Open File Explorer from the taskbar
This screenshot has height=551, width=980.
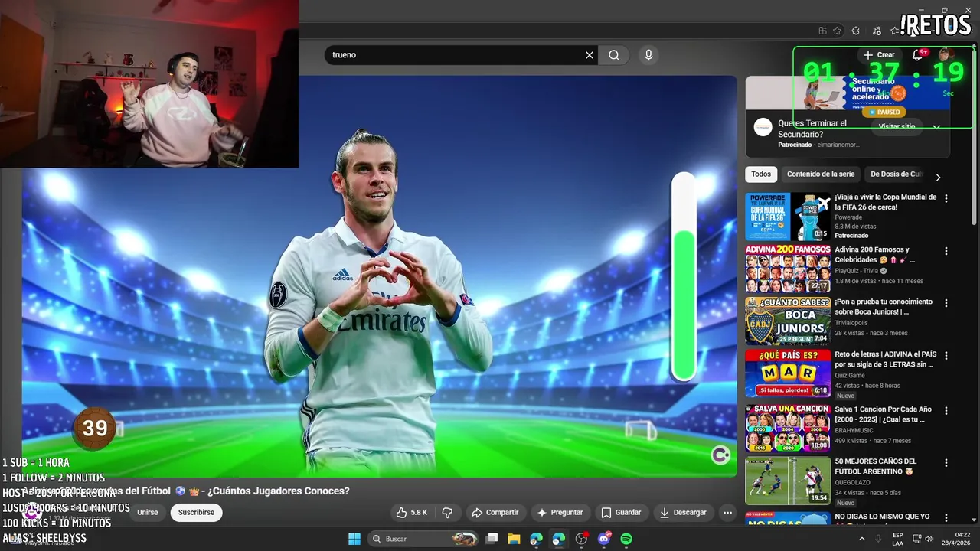tap(514, 539)
